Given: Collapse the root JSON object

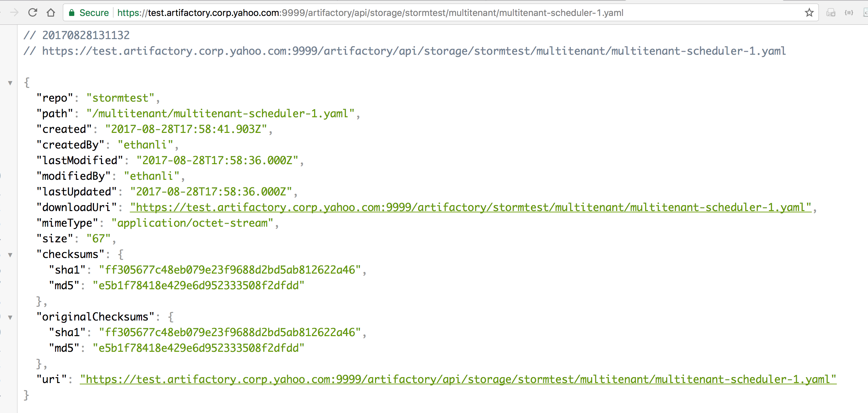Looking at the screenshot, I should [x=10, y=82].
